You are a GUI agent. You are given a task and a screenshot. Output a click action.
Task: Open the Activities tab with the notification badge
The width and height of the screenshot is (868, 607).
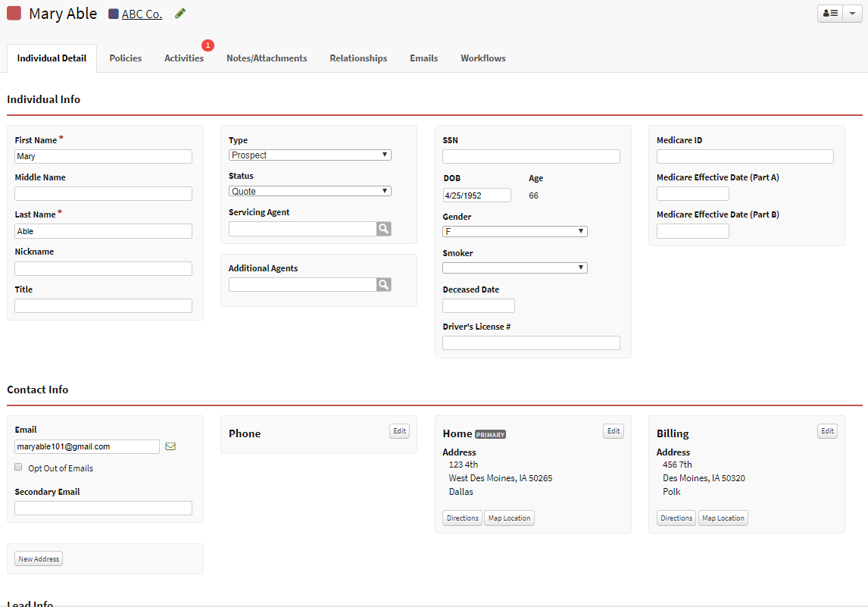click(x=183, y=58)
